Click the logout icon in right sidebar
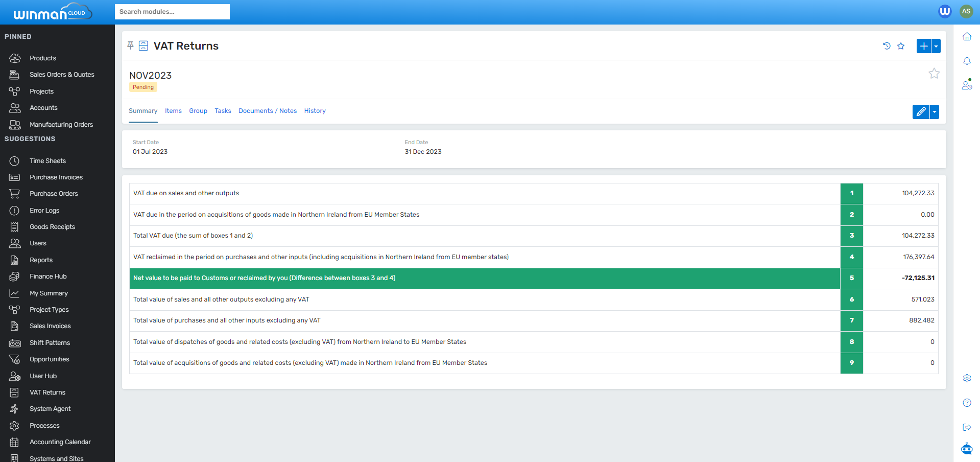Screen dimensions: 980x462 [967, 427]
